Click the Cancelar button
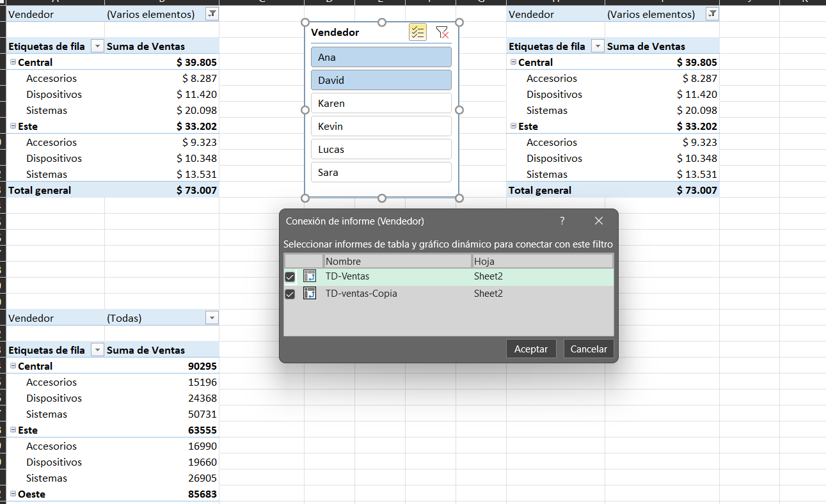This screenshot has height=504, width=826. coord(589,349)
